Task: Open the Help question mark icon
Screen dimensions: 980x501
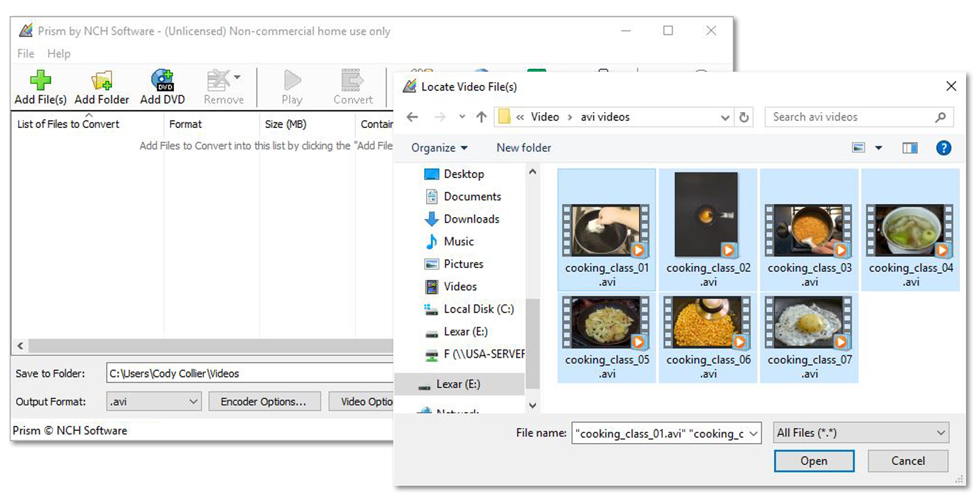Action: point(943,148)
